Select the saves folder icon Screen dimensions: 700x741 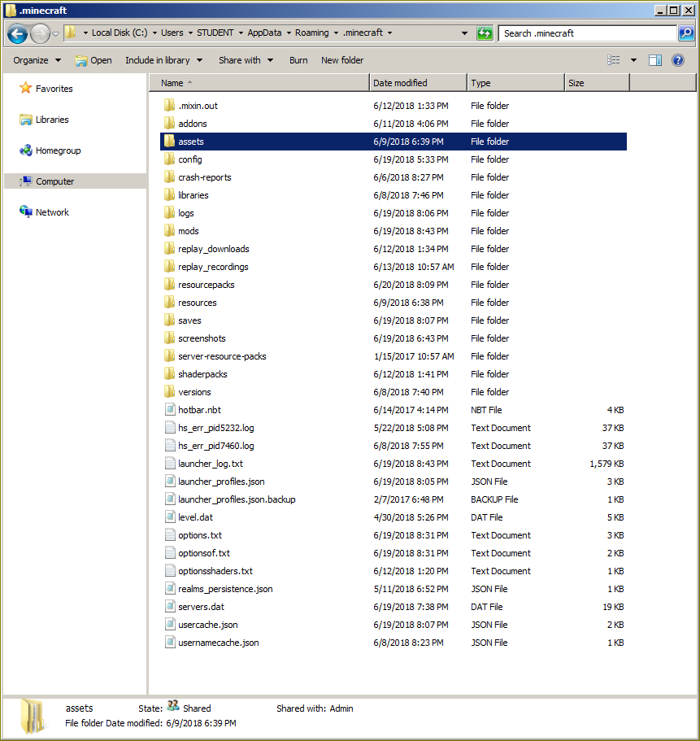point(170,320)
